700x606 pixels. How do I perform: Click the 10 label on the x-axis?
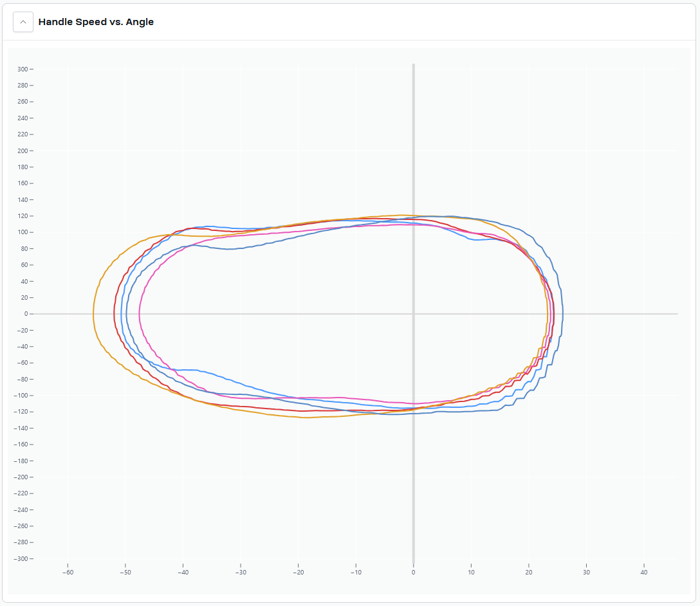471,573
